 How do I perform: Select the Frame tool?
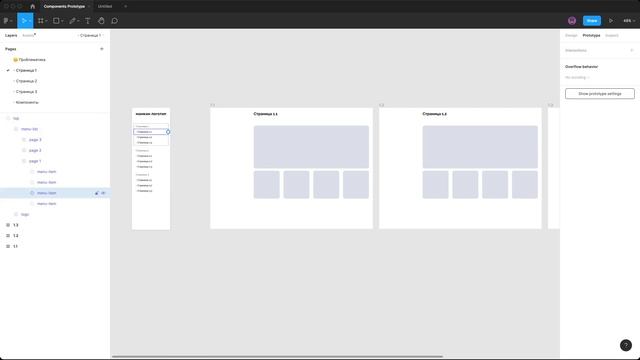coord(40,21)
